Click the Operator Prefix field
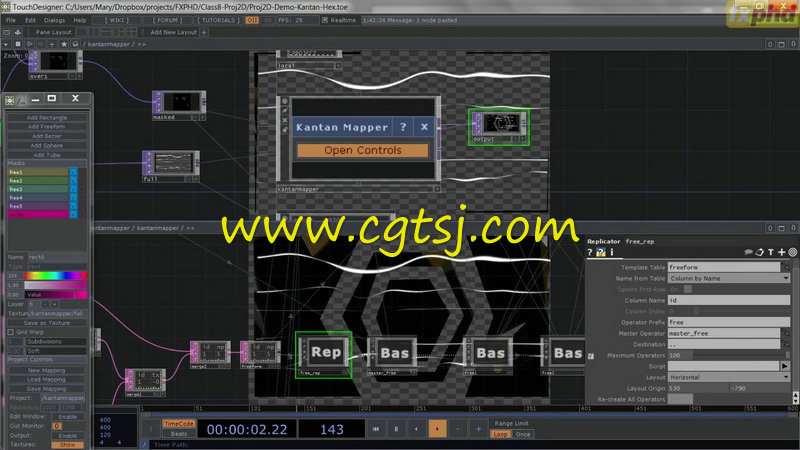Image resolution: width=800 pixels, height=450 pixels. (x=729, y=322)
